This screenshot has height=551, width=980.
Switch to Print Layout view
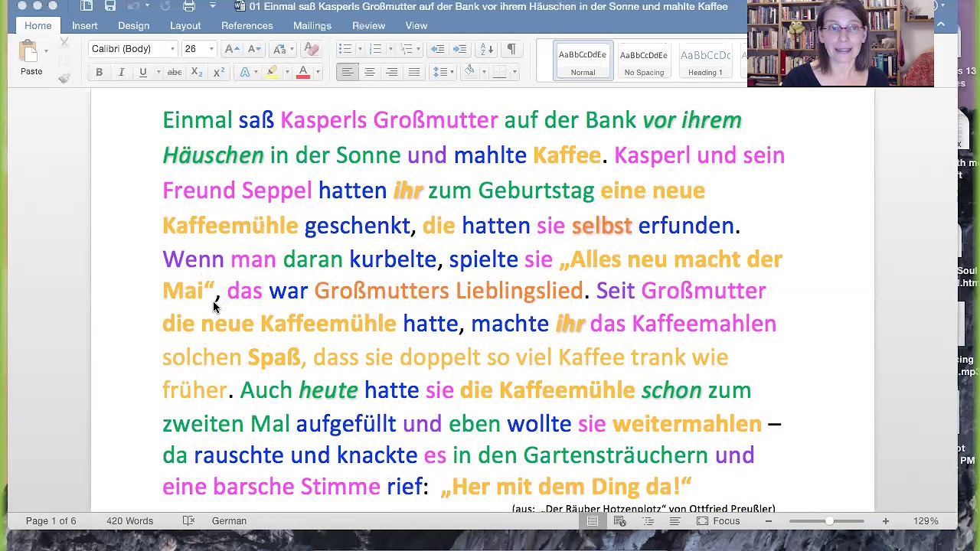pos(593,521)
